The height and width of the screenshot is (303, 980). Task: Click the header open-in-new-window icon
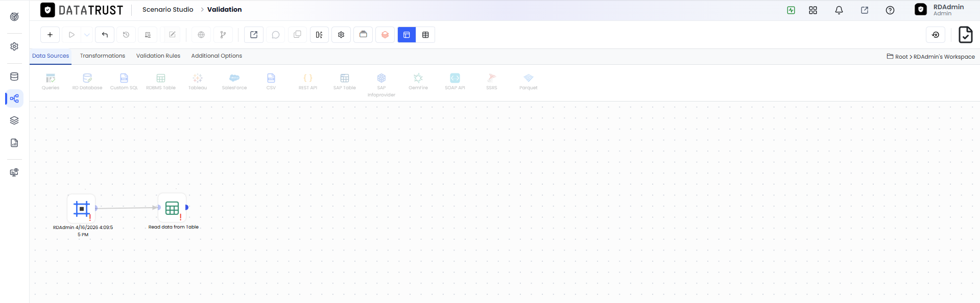865,10
